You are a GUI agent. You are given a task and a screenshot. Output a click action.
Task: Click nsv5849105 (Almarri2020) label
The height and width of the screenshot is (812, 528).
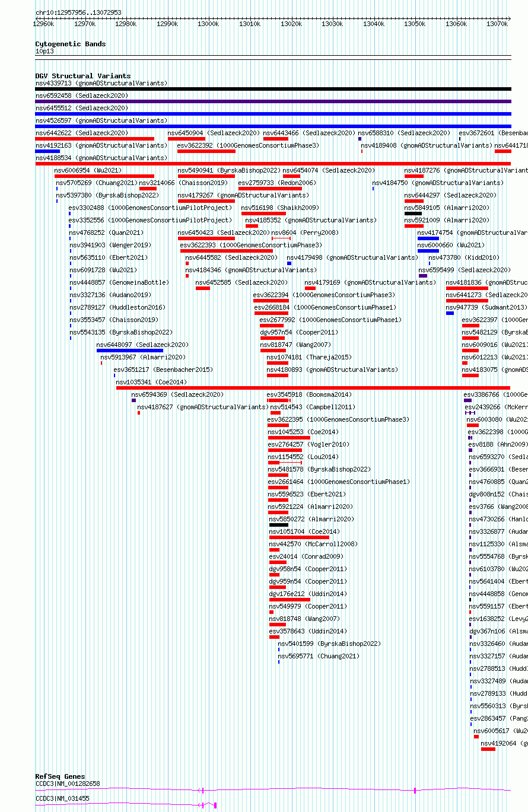pos(447,208)
